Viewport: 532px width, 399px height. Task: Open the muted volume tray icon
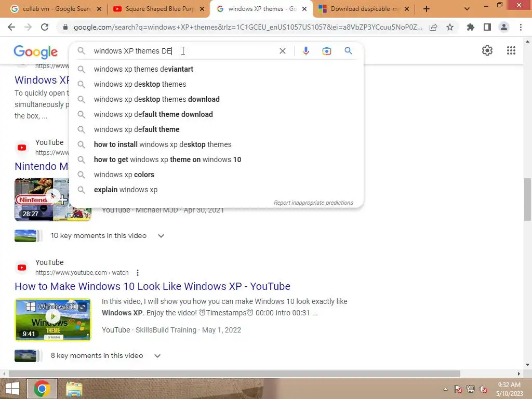[483, 389]
